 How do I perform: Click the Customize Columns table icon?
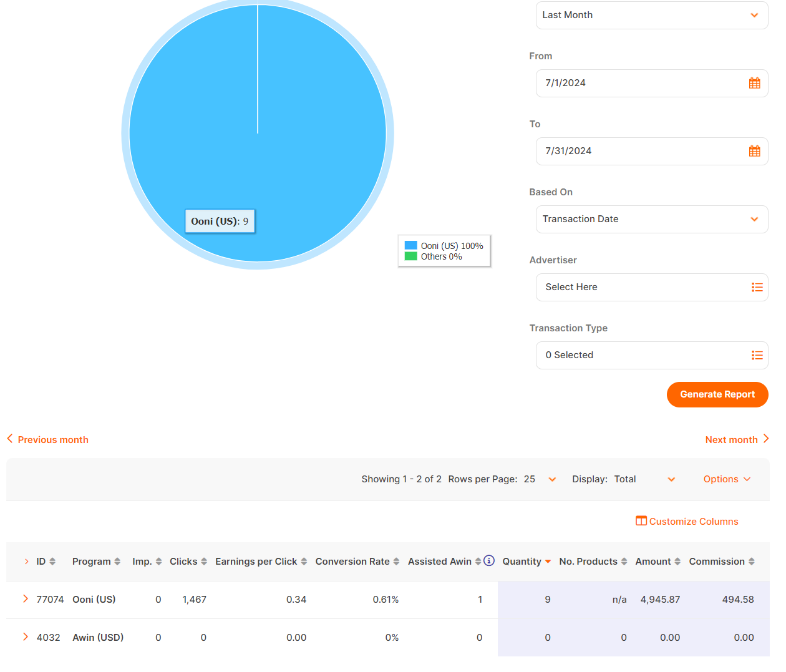tap(641, 521)
